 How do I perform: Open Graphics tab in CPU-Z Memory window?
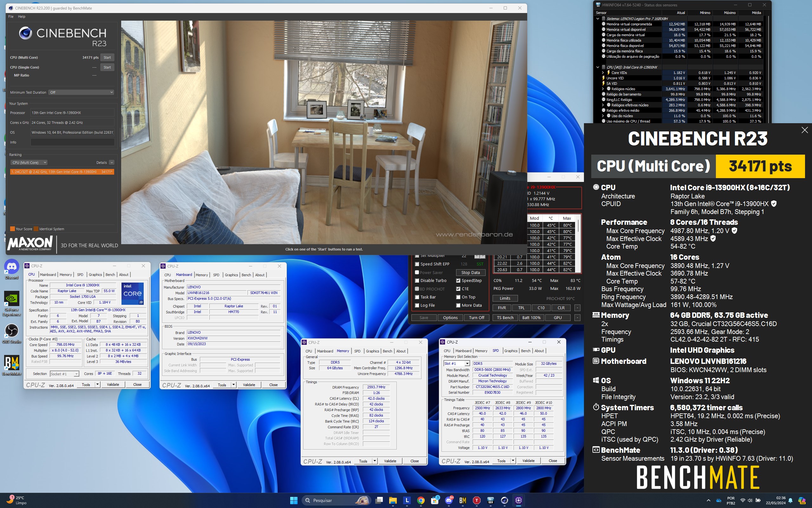372,351
